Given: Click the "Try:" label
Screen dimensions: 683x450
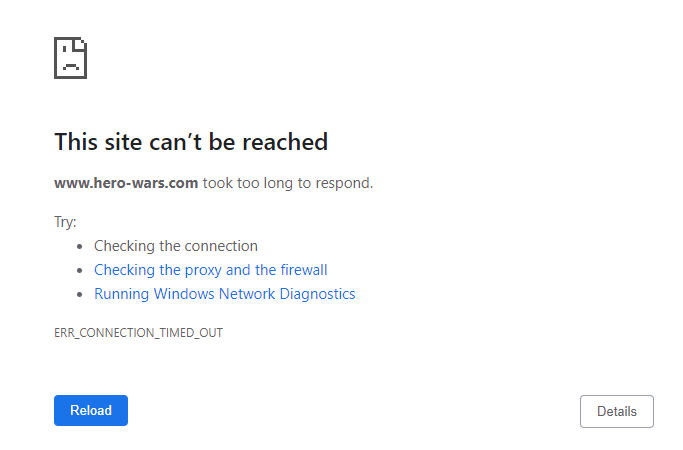Looking at the screenshot, I should pos(65,222).
